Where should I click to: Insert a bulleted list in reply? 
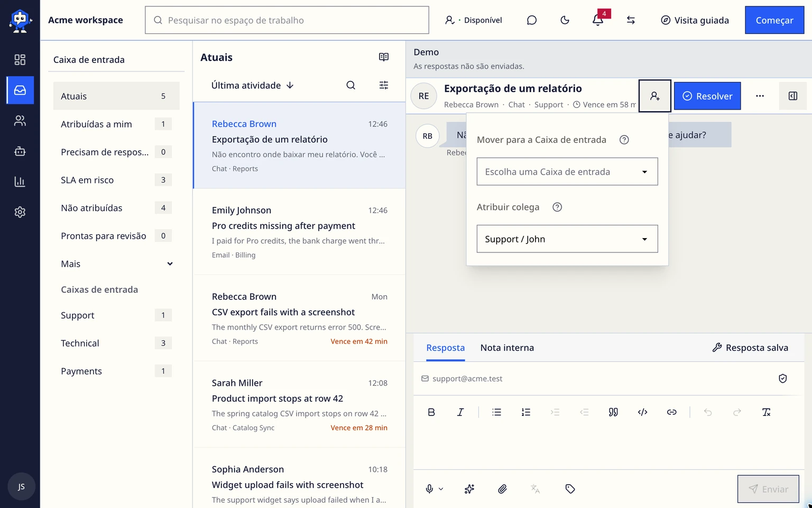[x=496, y=412]
